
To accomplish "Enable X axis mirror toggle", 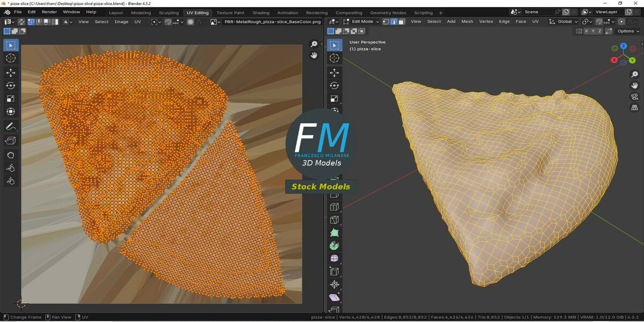I will point(586,31).
